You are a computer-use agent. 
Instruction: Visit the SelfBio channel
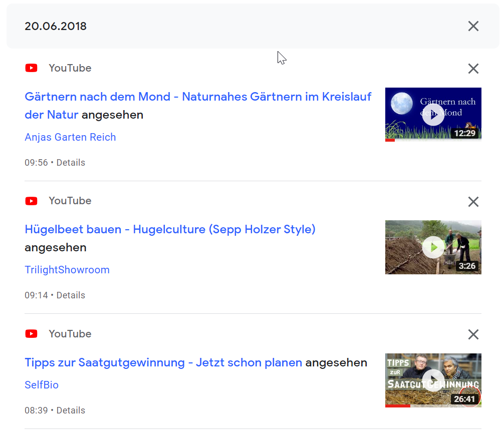(42, 385)
